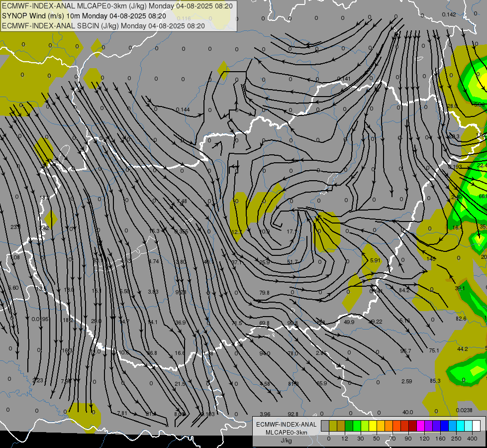The height and width of the screenshot is (448, 487).
Task: Select the gray swatch in the legend
Action: [325, 426]
